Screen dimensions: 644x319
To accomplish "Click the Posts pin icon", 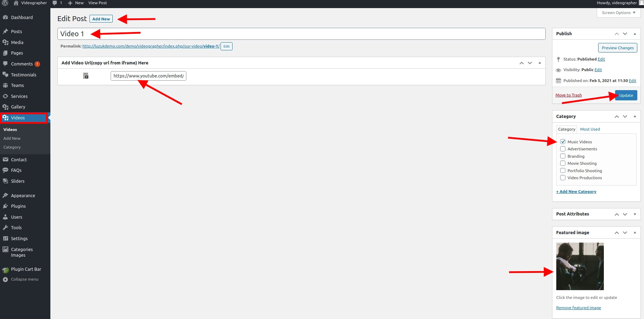I will coord(5,31).
